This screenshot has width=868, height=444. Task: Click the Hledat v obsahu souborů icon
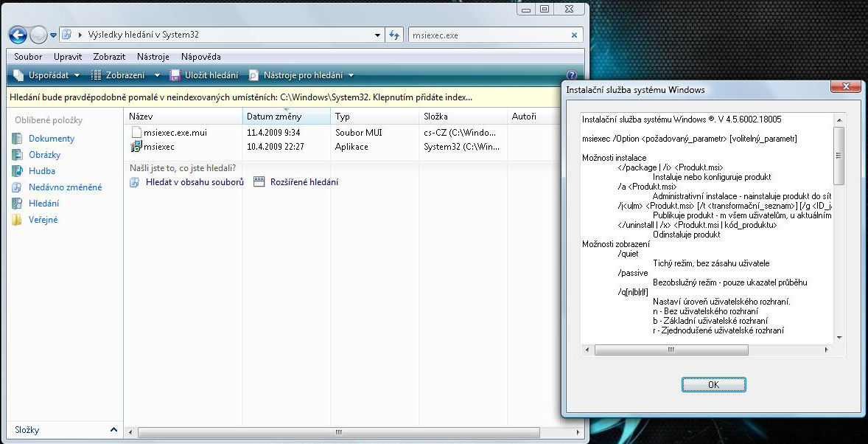click(135, 182)
